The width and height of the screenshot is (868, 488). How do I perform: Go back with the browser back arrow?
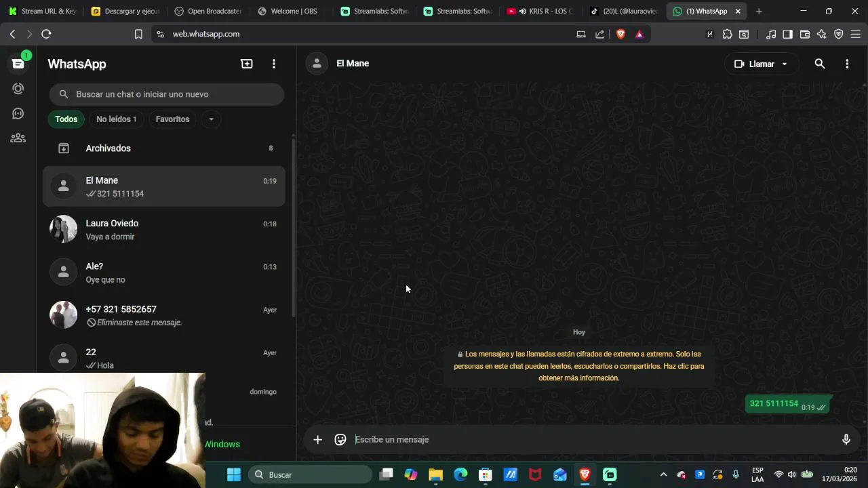click(x=12, y=34)
